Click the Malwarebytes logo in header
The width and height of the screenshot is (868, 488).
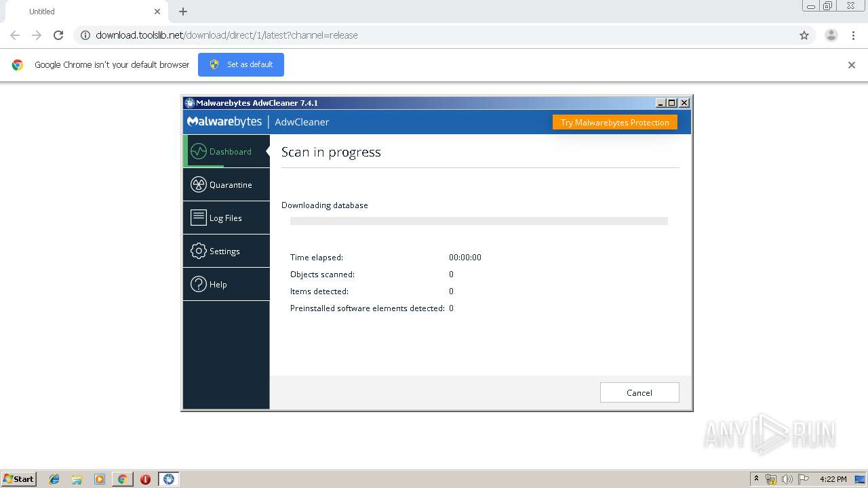tap(224, 121)
